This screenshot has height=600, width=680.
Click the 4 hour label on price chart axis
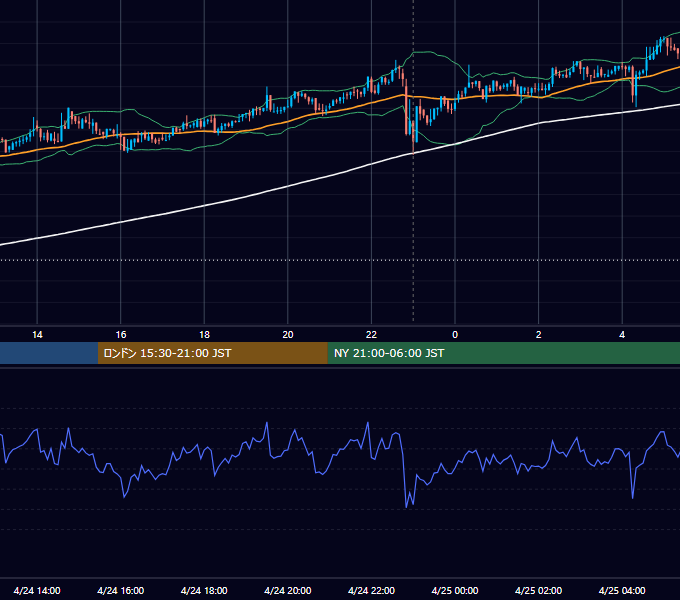[622, 335]
